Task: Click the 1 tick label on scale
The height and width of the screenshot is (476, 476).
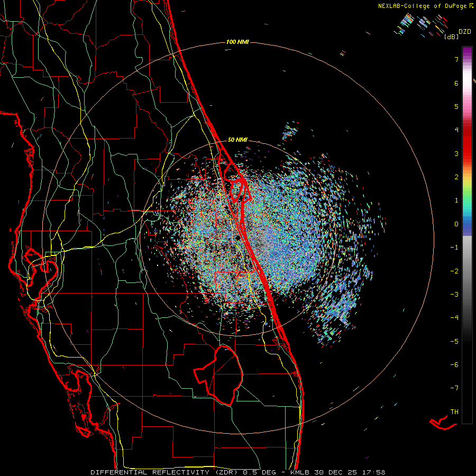Action: [x=456, y=200]
